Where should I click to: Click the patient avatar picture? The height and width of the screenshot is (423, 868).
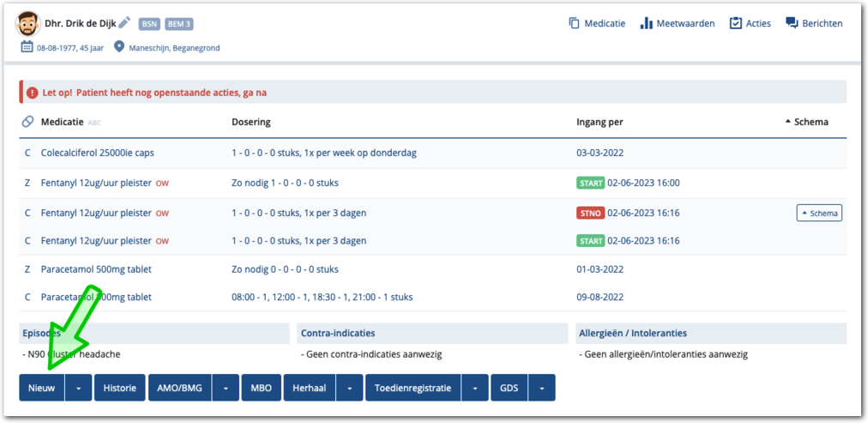coord(29,24)
